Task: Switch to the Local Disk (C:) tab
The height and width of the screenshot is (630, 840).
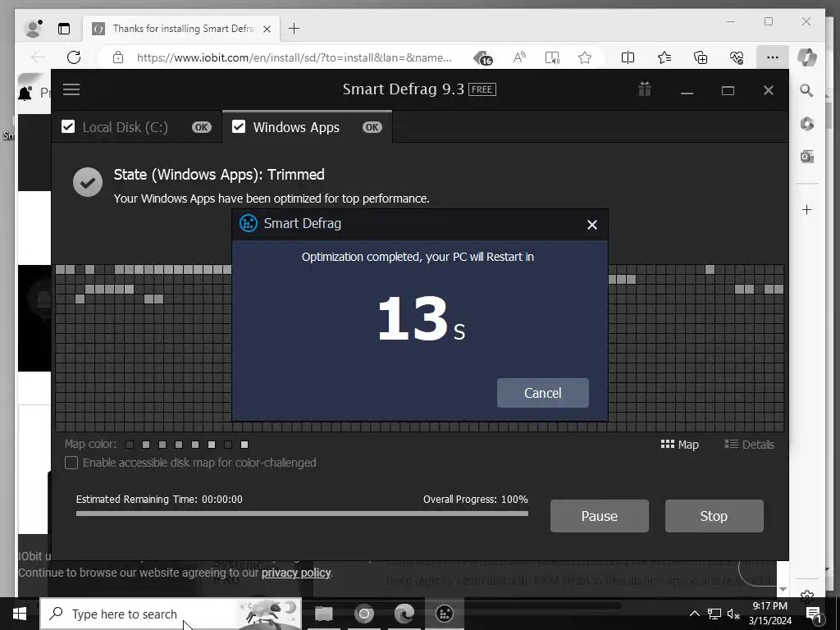Action: point(137,127)
